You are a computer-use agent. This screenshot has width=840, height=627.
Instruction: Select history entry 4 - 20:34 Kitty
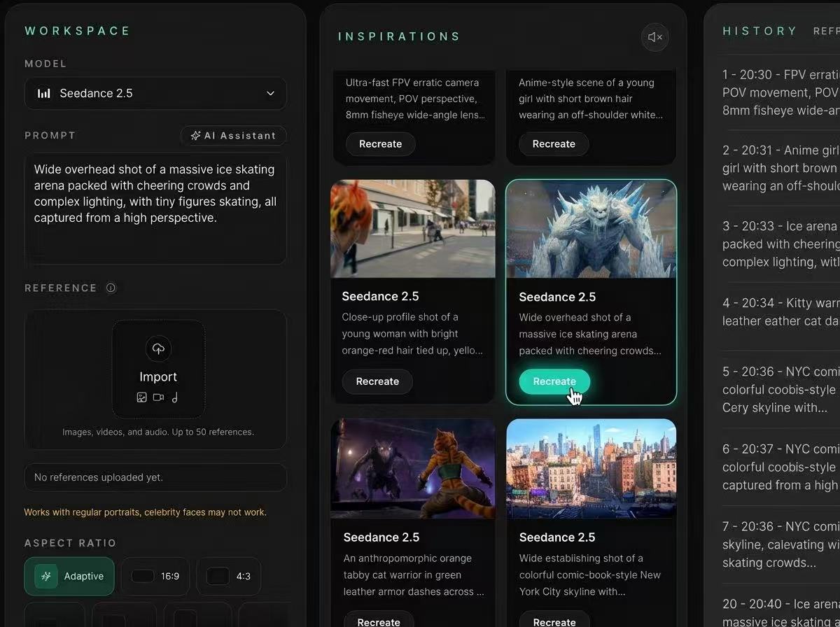tap(780, 312)
